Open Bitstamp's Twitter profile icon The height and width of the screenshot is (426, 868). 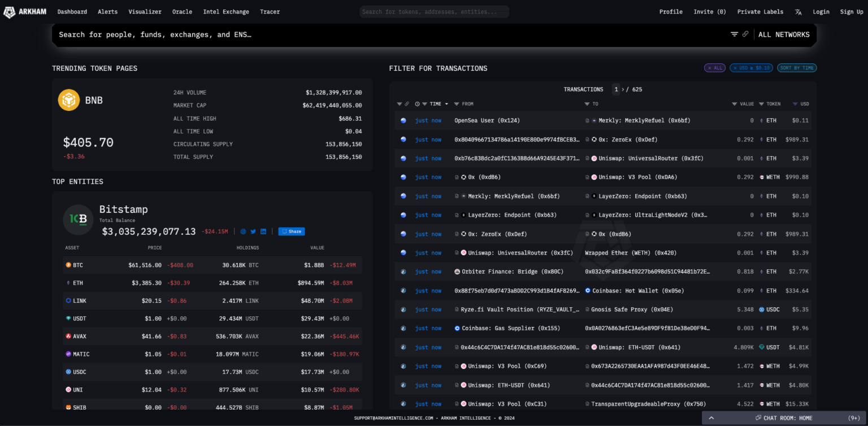click(x=253, y=231)
